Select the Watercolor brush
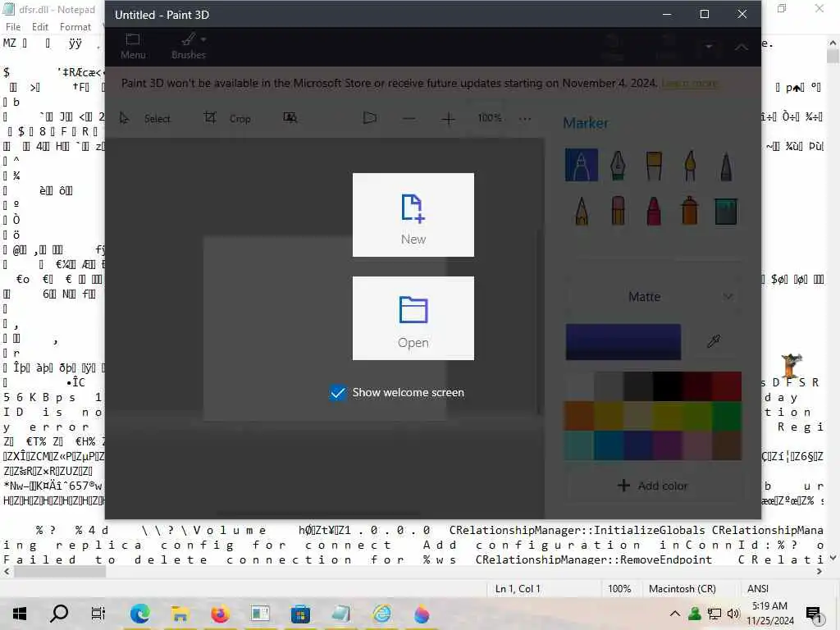 point(690,165)
